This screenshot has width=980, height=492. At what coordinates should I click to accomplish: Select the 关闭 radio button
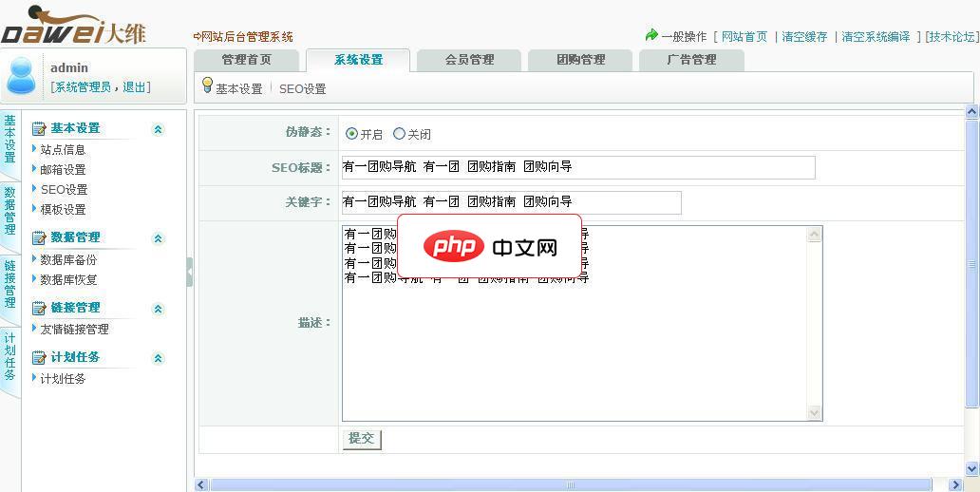(x=399, y=134)
